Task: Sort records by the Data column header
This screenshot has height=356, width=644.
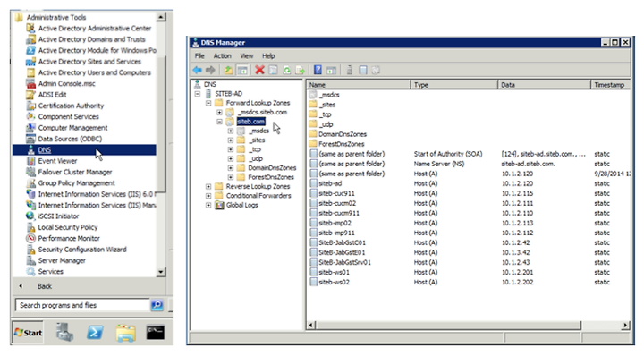Action: 544,85
